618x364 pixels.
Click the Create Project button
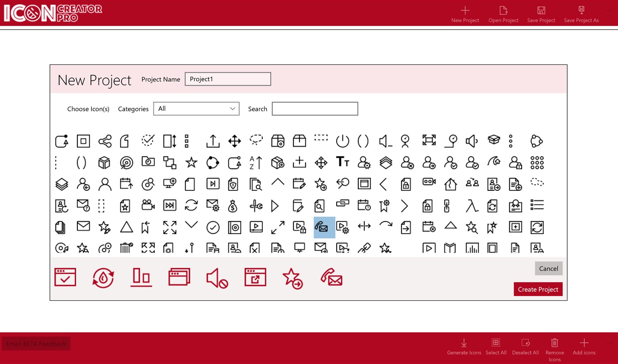538,289
